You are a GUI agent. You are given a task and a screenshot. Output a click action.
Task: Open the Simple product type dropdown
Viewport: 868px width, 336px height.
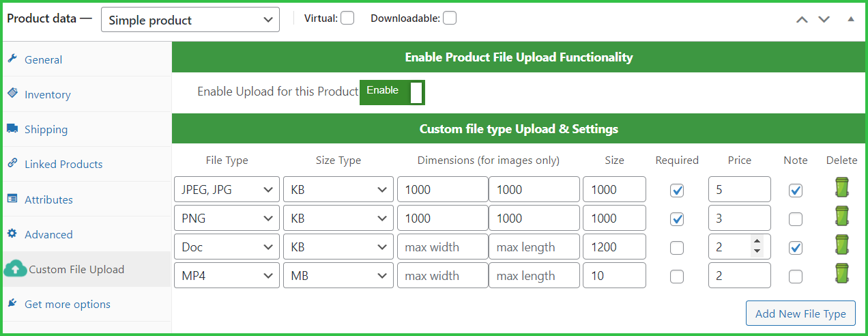coord(190,20)
